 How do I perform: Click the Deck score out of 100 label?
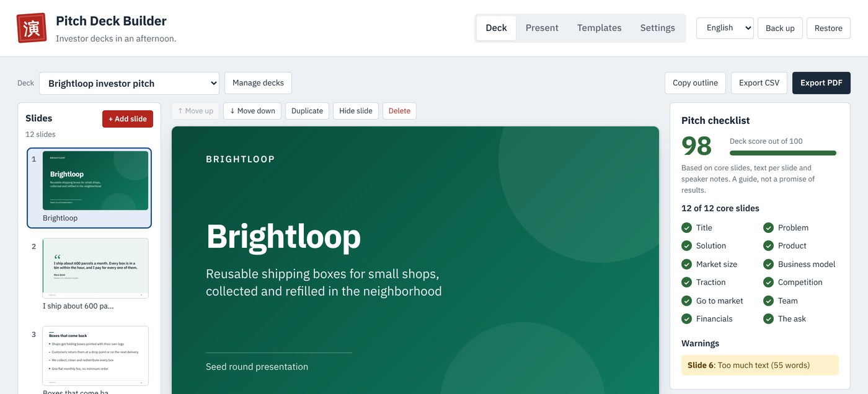766,141
